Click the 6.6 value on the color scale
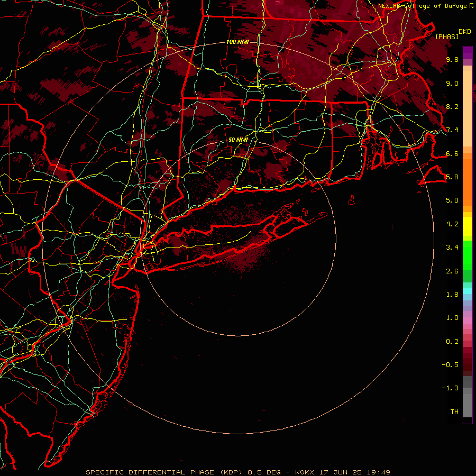This screenshot has width=476, height=476. (452, 153)
